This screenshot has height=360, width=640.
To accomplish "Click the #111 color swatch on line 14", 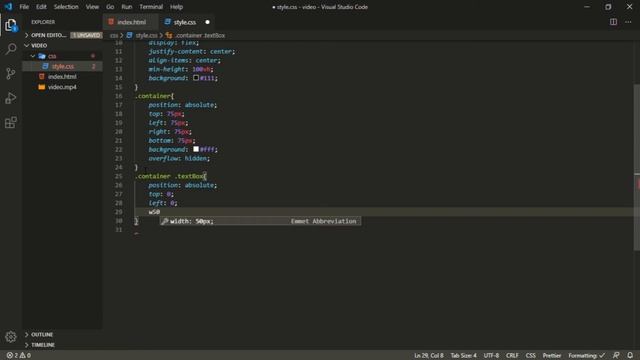I will point(196,78).
